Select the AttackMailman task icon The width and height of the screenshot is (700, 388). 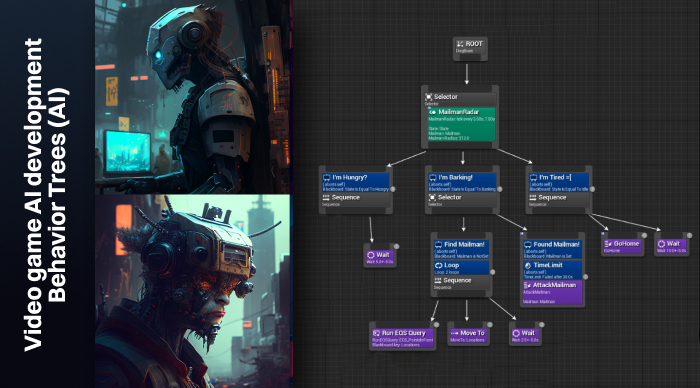point(527,285)
